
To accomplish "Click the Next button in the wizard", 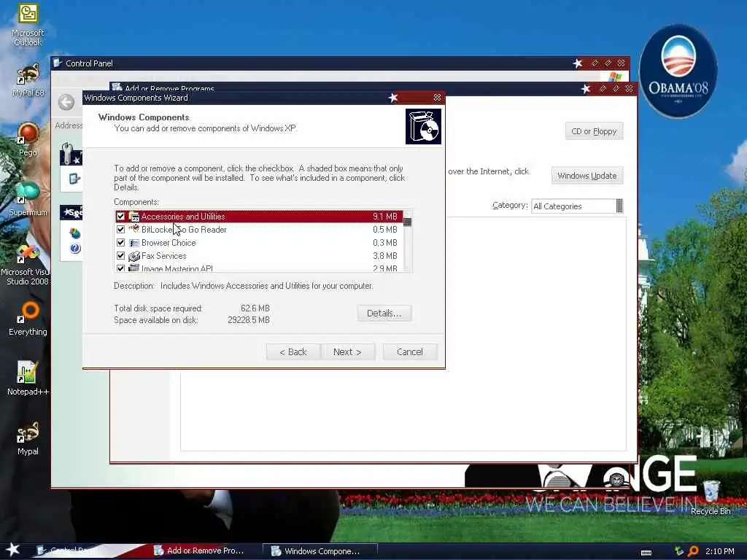I will (x=348, y=352).
